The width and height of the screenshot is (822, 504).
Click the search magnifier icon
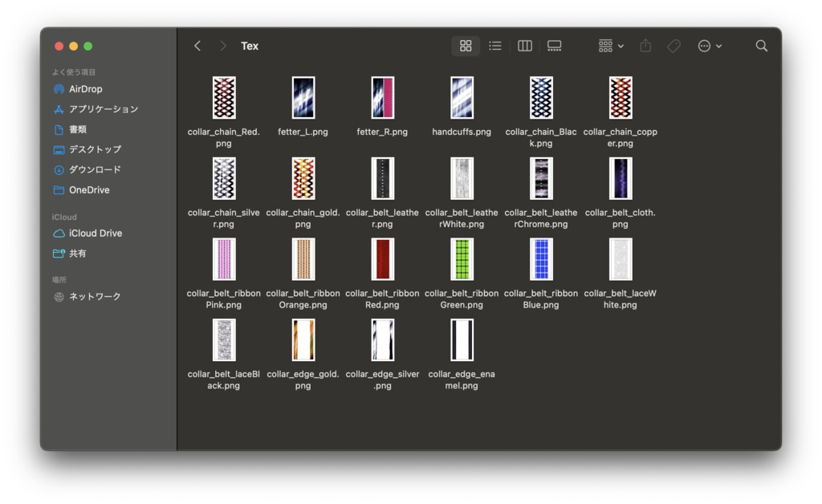click(x=761, y=46)
